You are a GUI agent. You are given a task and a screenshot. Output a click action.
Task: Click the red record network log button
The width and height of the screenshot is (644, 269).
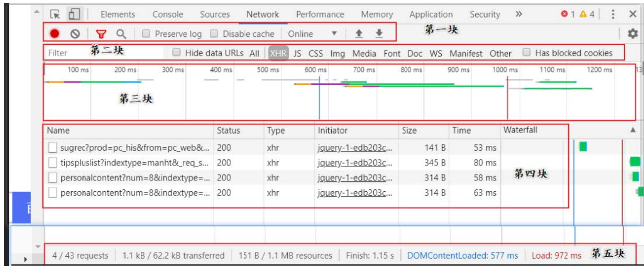click(55, 34)
